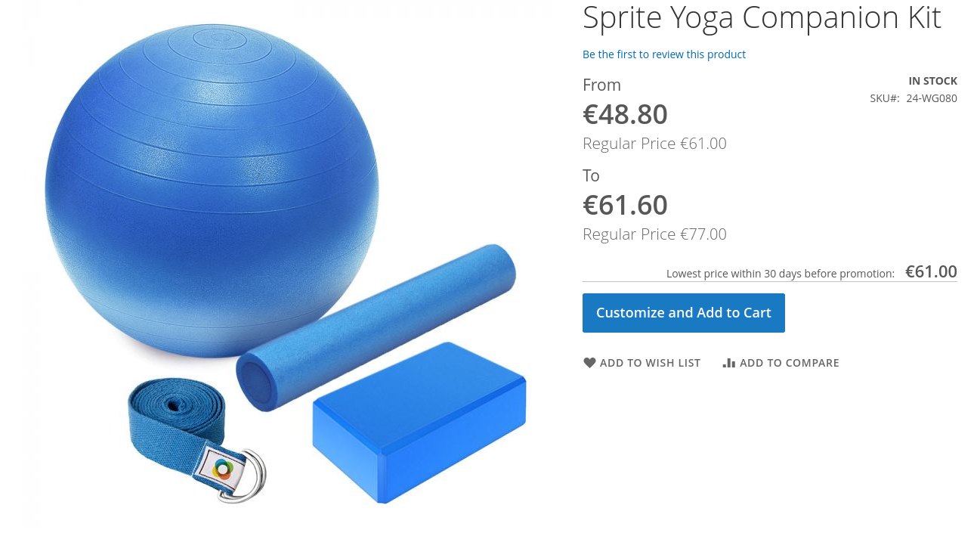The height and width of the screenshot is (536, 980).
Task: Click the heart icon for wish list
Action: point(589,363)
